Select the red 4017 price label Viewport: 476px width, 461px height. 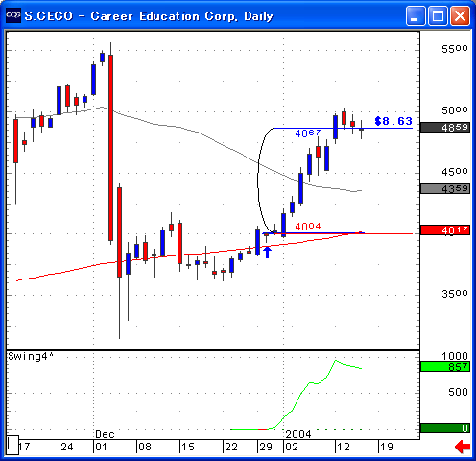point(445,230)
